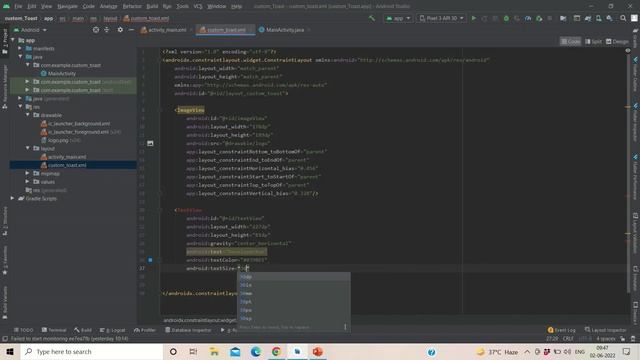Open File Explorer from taskbar
640x360 pixels.
[214, 351]
